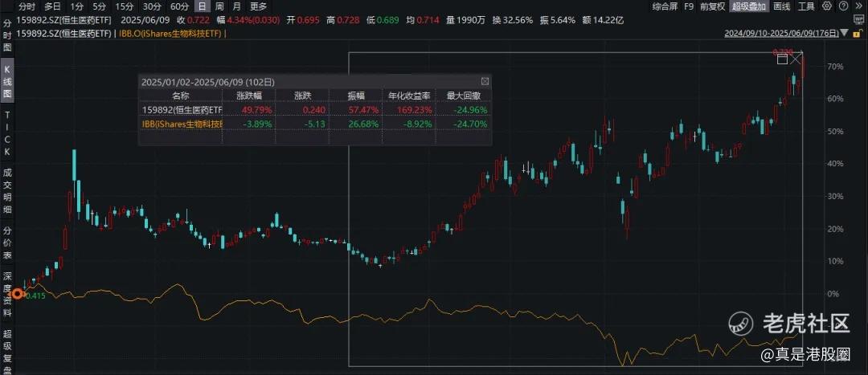Image resolution: width=868 pixels, height=375 pixels.
Task: Click the 70% label on the percent axis
Action: (835, 67)
